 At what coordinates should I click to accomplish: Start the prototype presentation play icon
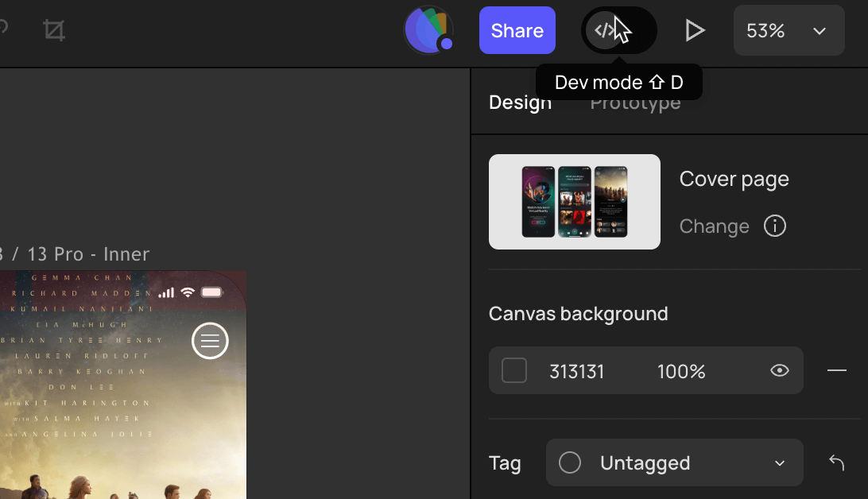(x=694, y=30)
